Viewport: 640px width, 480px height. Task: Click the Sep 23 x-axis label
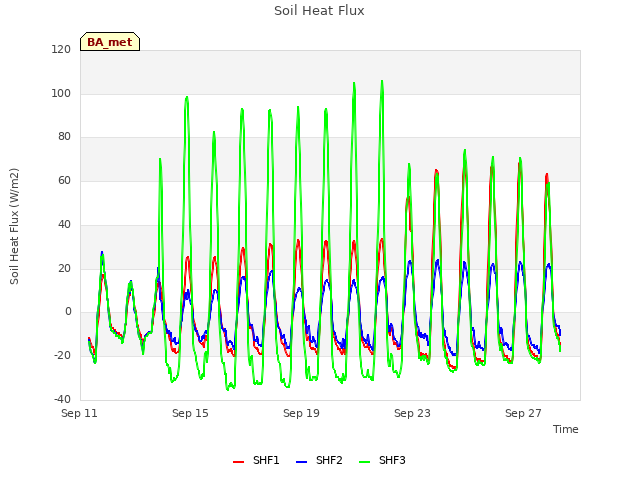[412, 413]
